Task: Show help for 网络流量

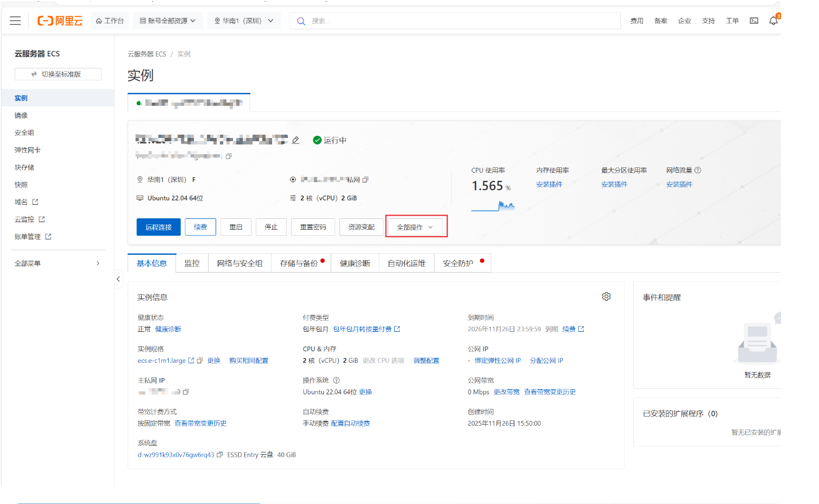Action: tap(698, 171)
